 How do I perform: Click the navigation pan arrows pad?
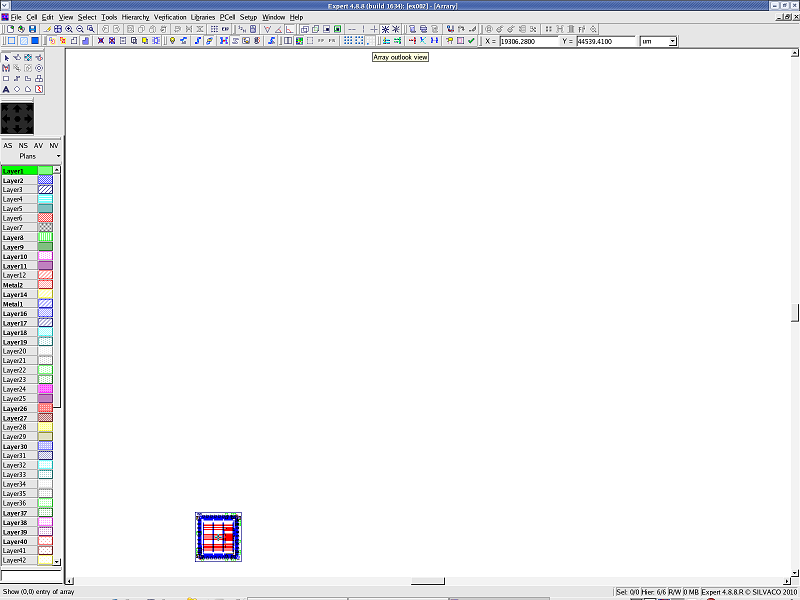(17, 119)
